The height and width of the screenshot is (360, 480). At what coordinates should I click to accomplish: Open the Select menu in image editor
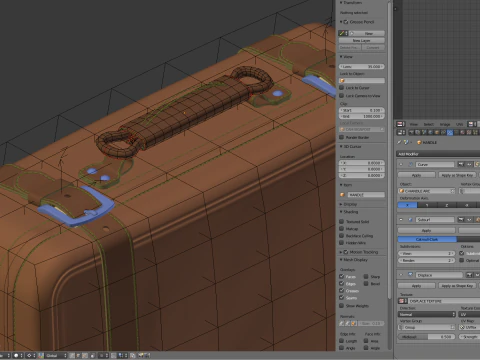[429, 124]
